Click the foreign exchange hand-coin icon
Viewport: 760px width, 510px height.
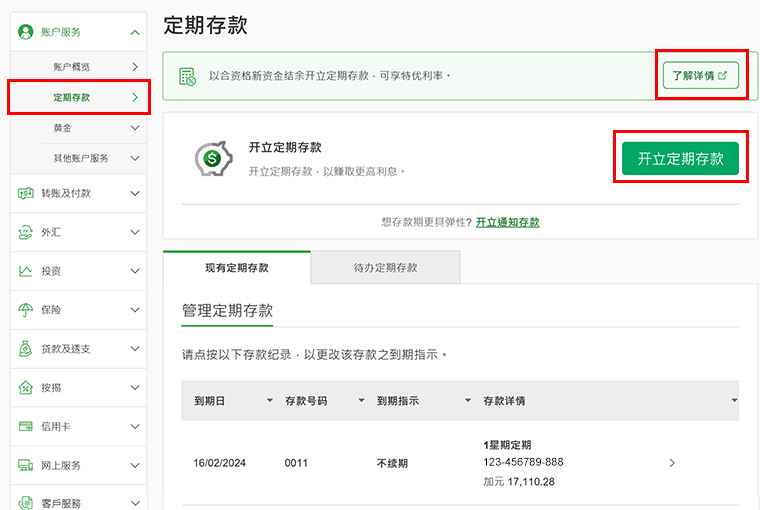25,232
